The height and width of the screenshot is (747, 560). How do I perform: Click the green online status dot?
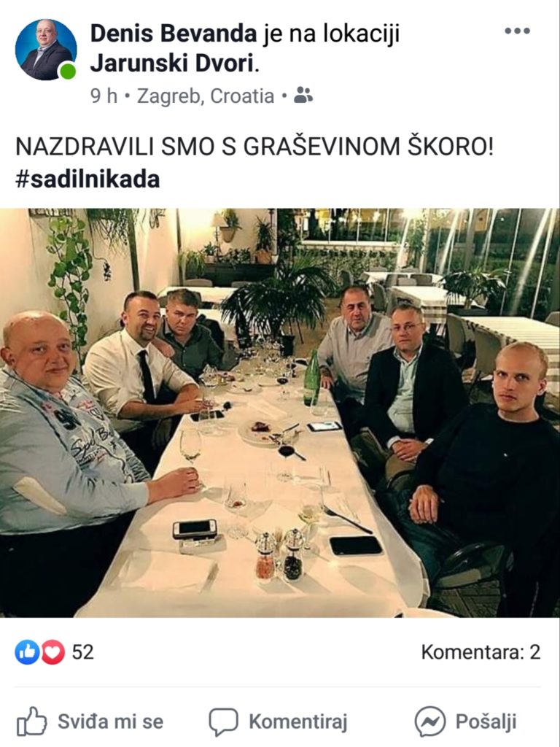click(x=68, y=71)
